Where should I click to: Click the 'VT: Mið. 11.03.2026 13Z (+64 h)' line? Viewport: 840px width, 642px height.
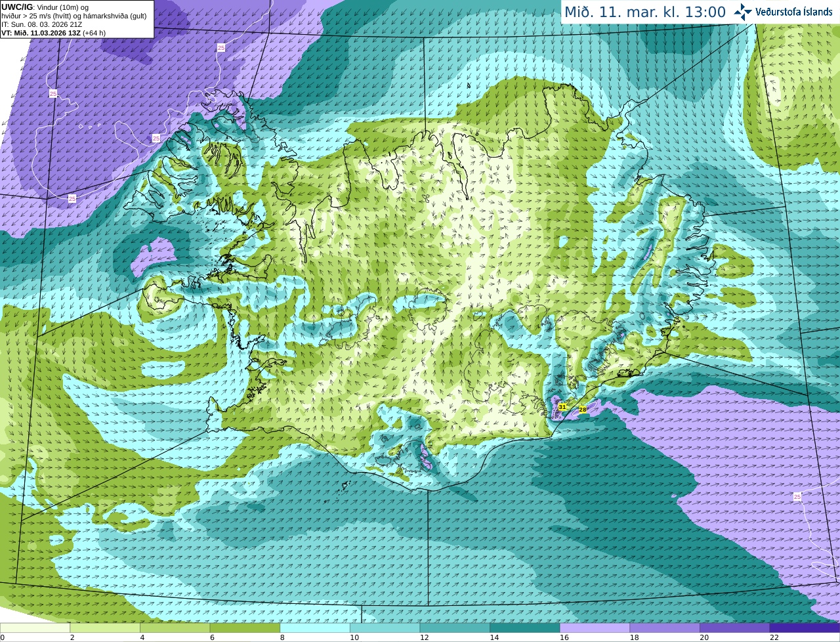click(54, 33)
